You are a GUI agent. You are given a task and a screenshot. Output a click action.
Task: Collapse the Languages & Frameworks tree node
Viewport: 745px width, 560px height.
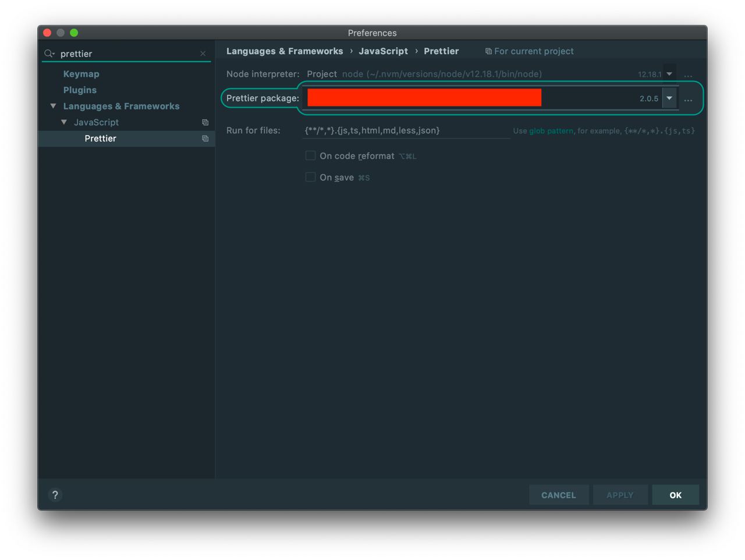[53, 106]
